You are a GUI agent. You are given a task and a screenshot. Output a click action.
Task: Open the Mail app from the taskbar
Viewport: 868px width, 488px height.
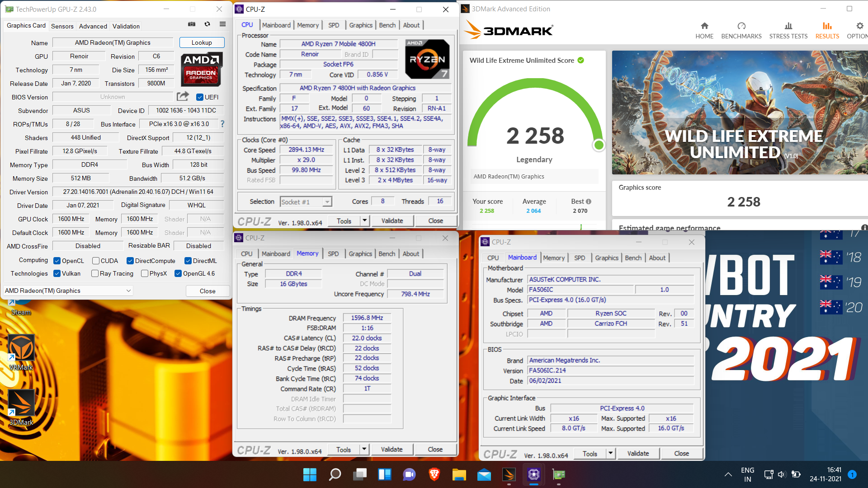coord(484,474)
